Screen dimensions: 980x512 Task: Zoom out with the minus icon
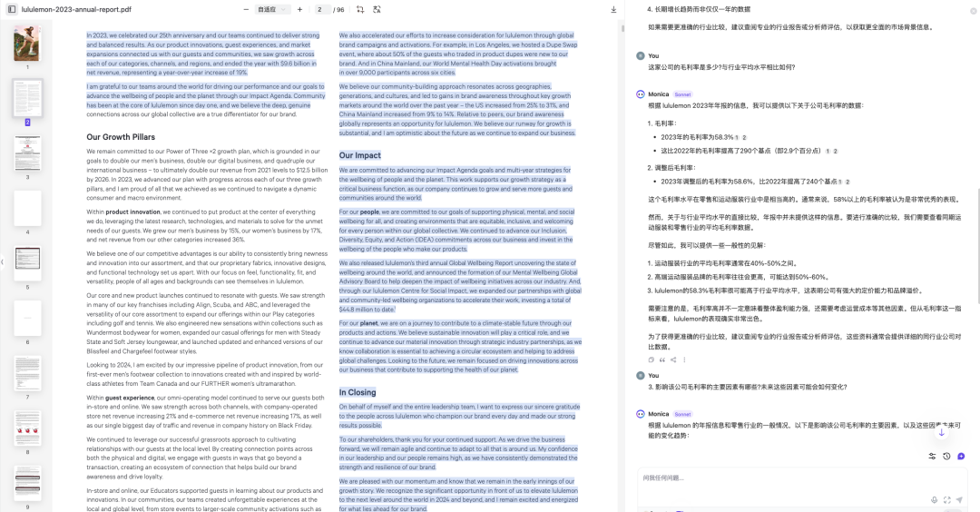pos(246,9)
